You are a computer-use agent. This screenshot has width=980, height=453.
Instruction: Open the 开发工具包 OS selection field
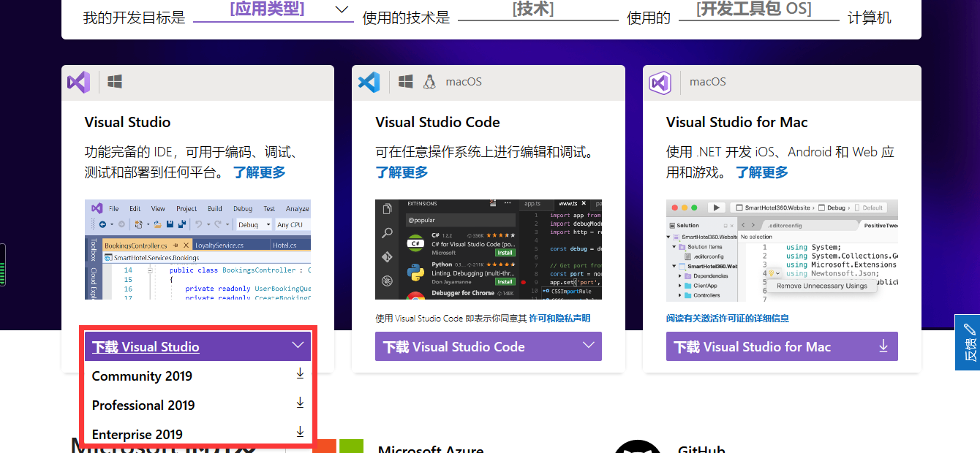pos(758,10)
